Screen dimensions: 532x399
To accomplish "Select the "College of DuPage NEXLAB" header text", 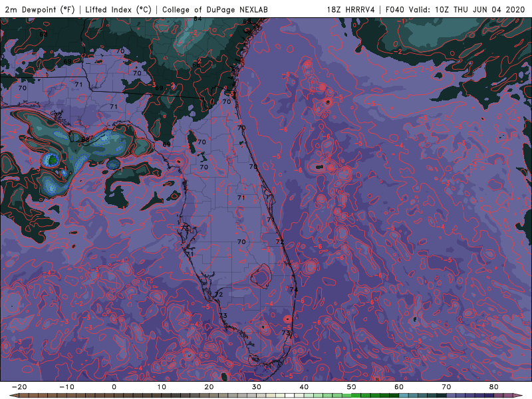I will (215, 9).
